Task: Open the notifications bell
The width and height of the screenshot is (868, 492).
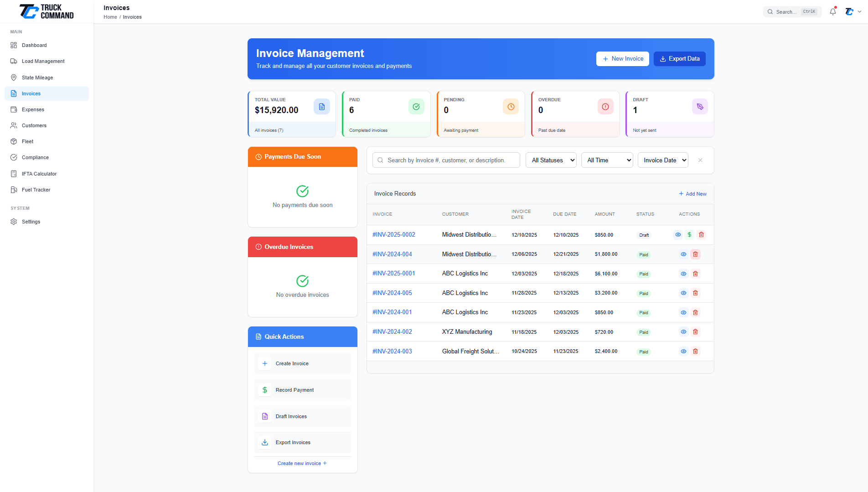Action: click(832, 11)
